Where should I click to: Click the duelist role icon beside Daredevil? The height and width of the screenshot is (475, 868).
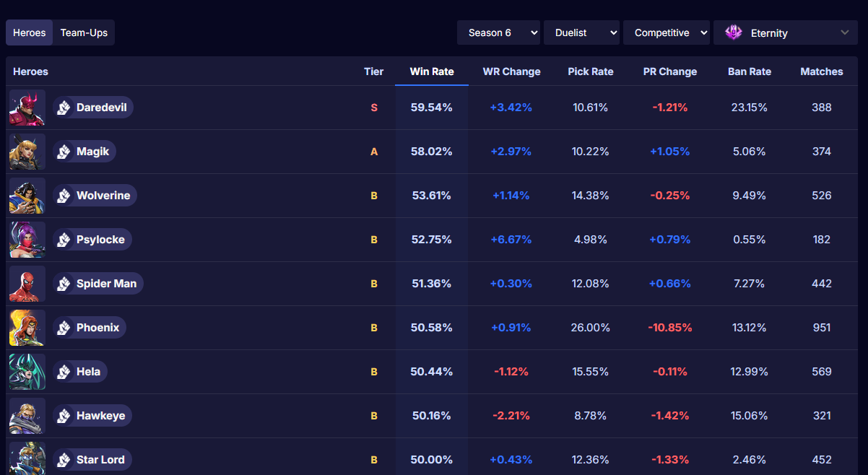pyautogui.click(x=64, y=108)
